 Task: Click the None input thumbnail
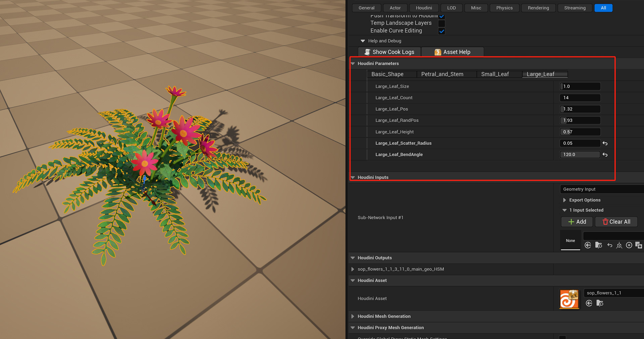click(x=570, y=241)
